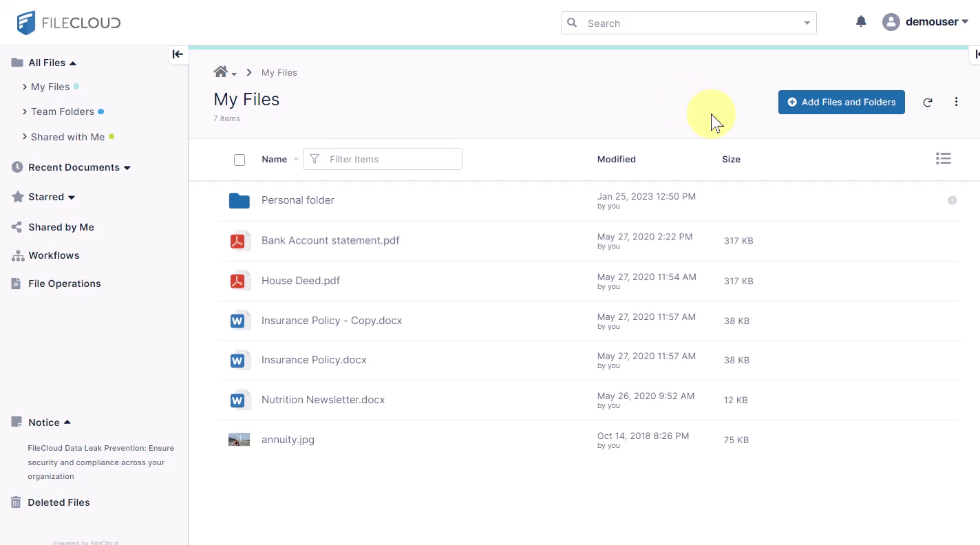Refresh the My Files listing
This screenshot has height=545, width=980.
pos(927,102)
